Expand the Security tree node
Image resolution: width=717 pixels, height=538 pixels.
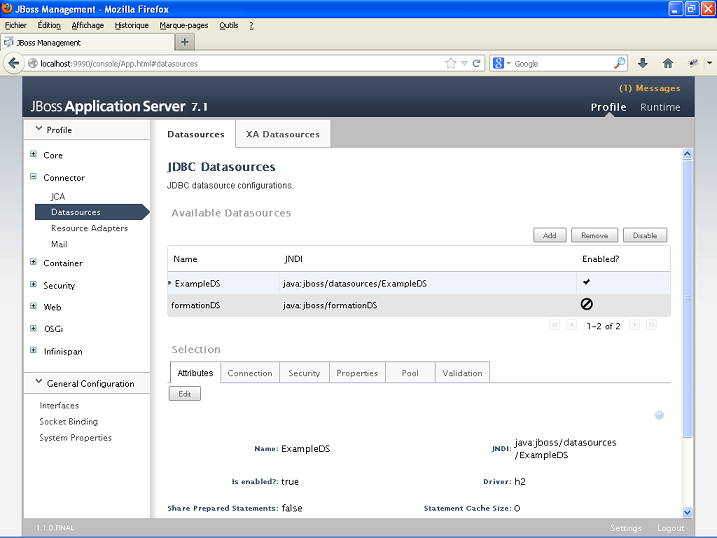33,285
